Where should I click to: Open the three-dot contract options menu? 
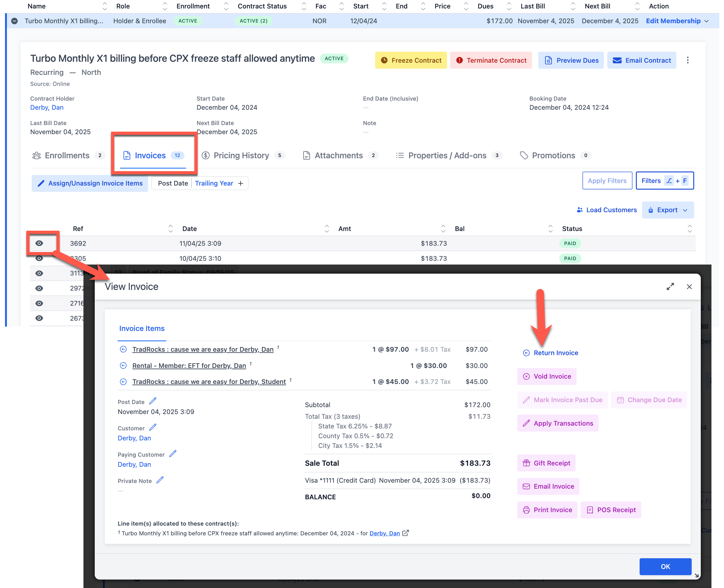[688, 60]
